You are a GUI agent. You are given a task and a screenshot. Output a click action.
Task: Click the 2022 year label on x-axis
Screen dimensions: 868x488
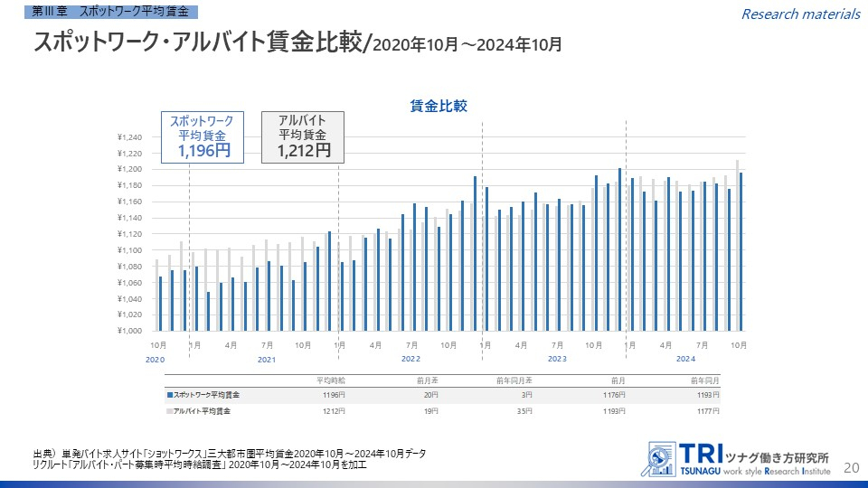[411, 360]
